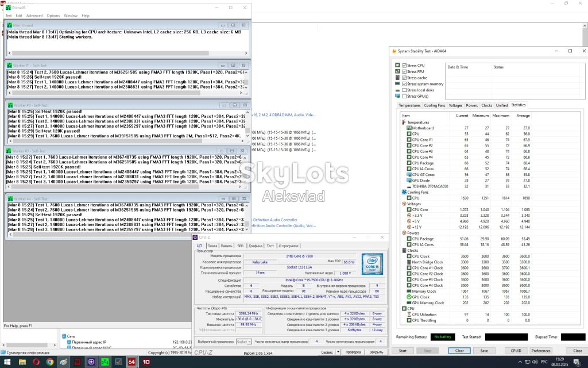Show hidden system tray icons chevron
588x368 pixels.
(520, 362)
